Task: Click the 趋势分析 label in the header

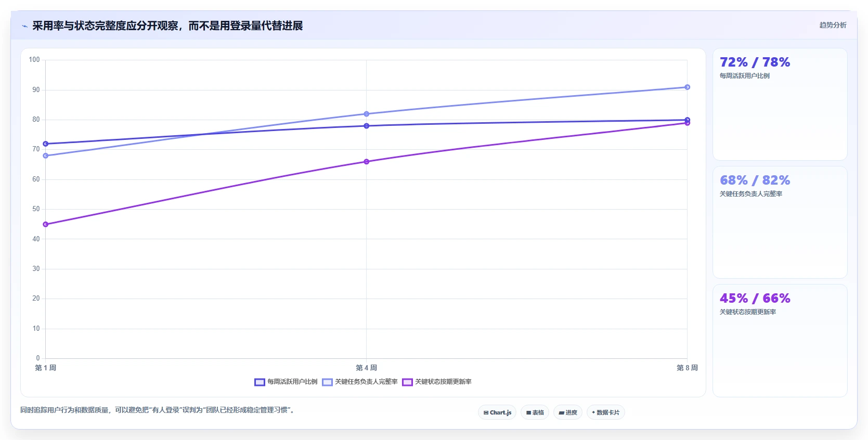Action: click(833, 25)
